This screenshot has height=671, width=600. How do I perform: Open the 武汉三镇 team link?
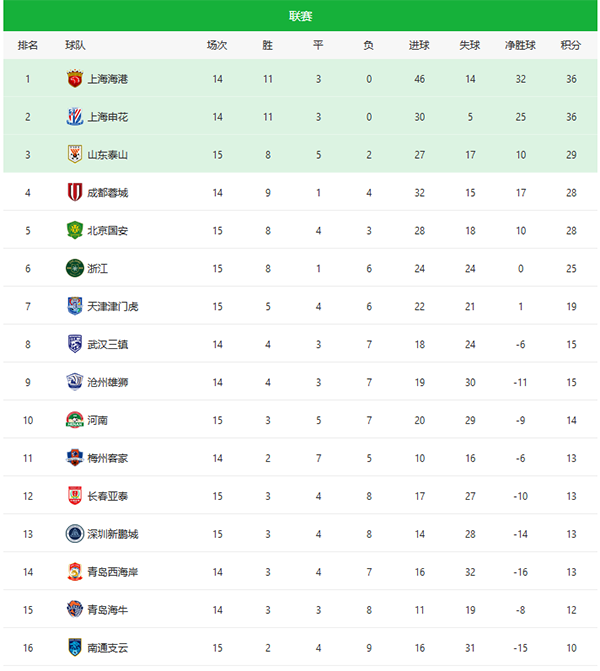pyautogui.click(x=107, y=344)
